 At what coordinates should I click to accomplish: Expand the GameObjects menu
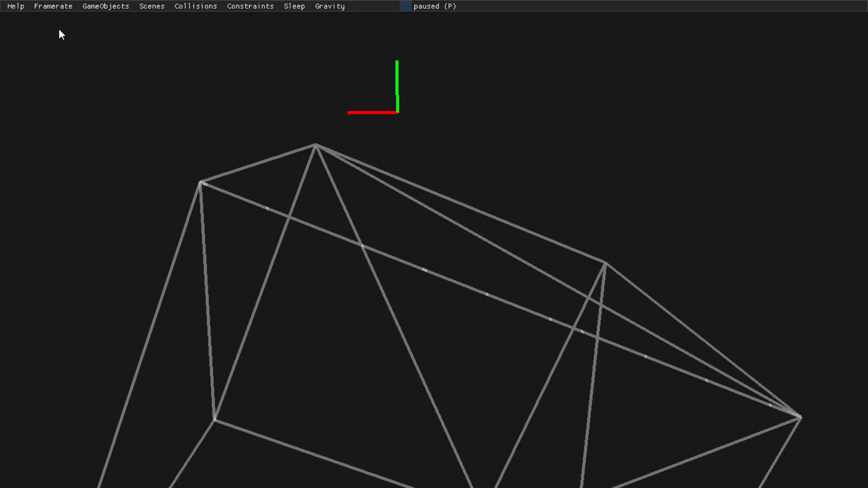click(x=106, y=6)
